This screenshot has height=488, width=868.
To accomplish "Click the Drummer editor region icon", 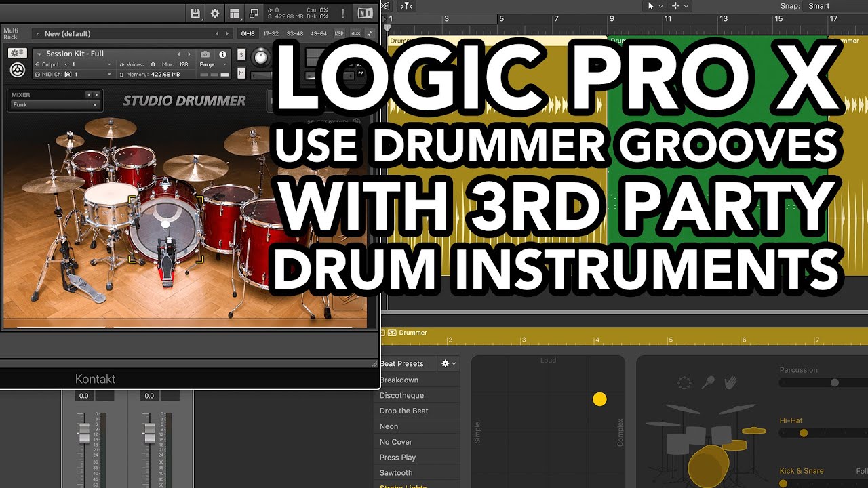I will [x=391, y=333].
